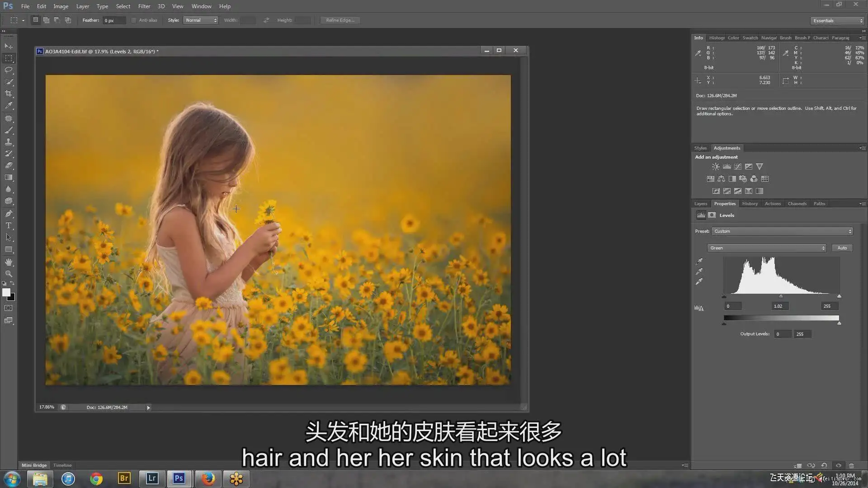Expand document status bar arrow menu
Image resolution: width=868 pixels, height=488 pixels.
tap(148, 408)
